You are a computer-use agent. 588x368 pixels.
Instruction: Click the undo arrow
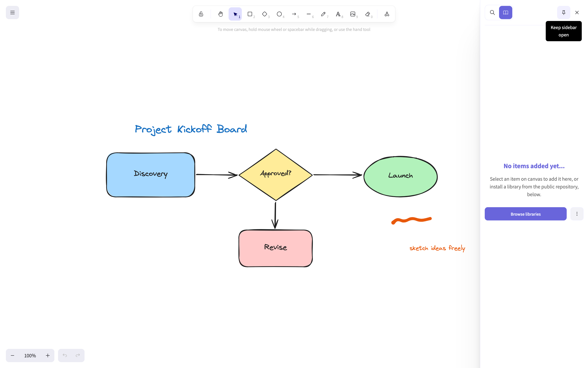[65, 355]
